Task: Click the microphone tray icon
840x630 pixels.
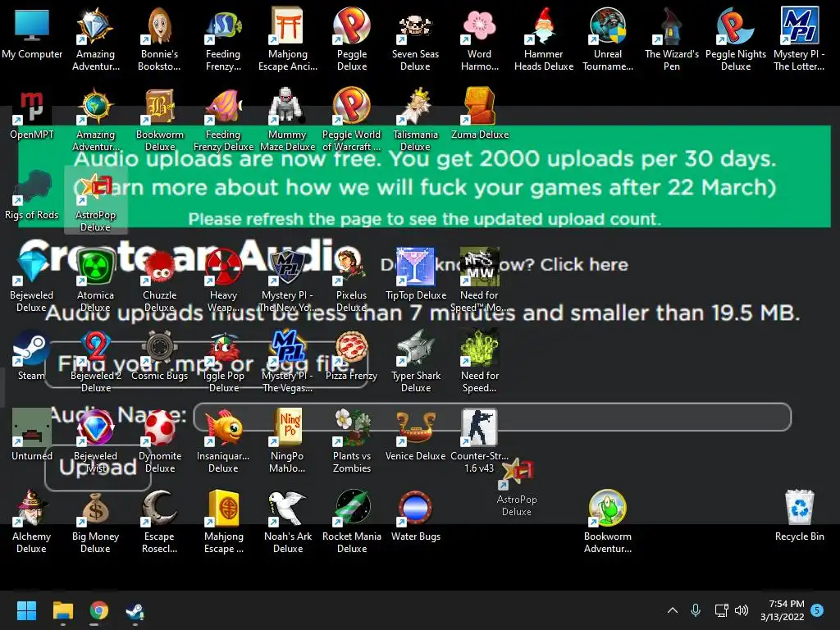Action: [696, 610]
